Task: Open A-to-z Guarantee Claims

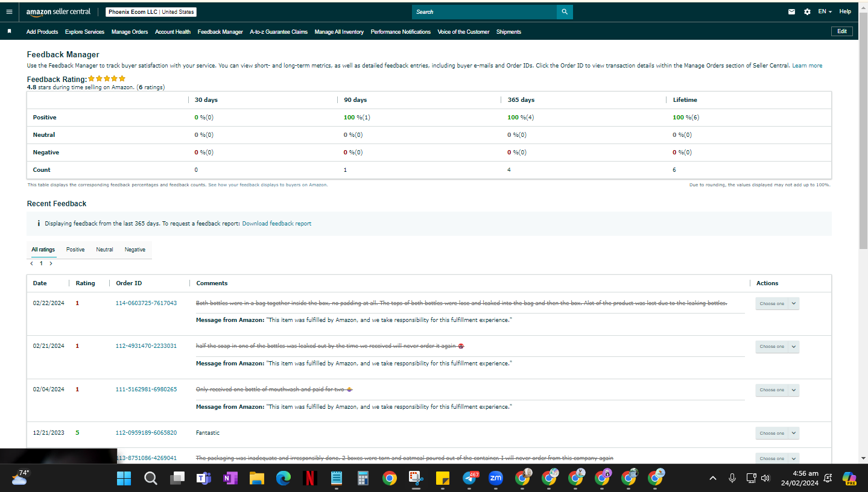Action: click(x=279, y=32)
